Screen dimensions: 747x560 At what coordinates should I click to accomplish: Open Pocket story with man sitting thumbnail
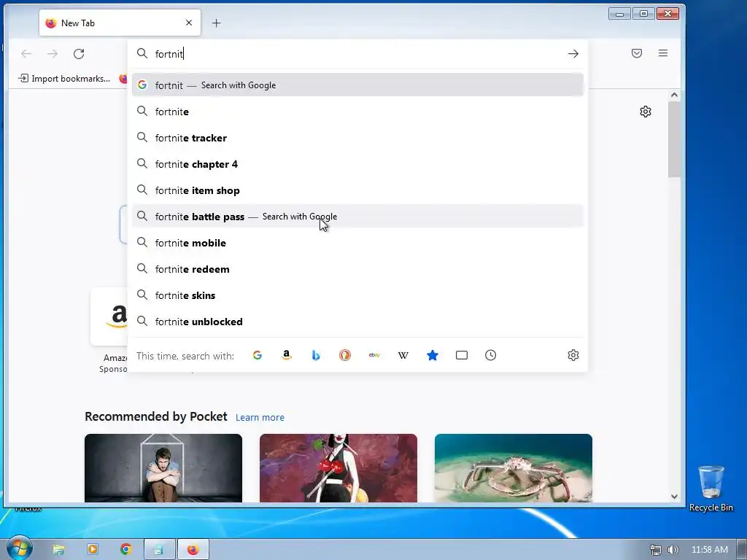coord(163,468)
